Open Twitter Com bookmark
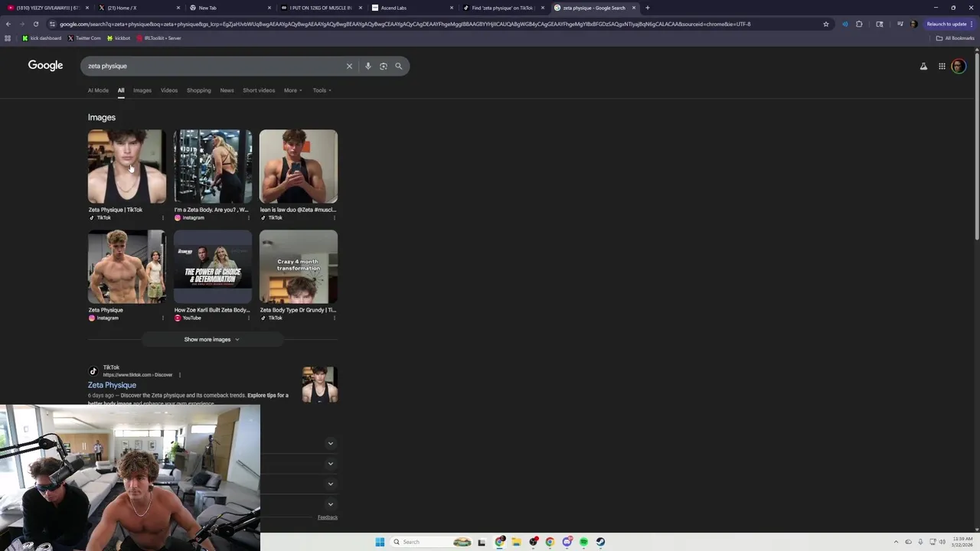This screenshot has height=551, width=980. 84,38
